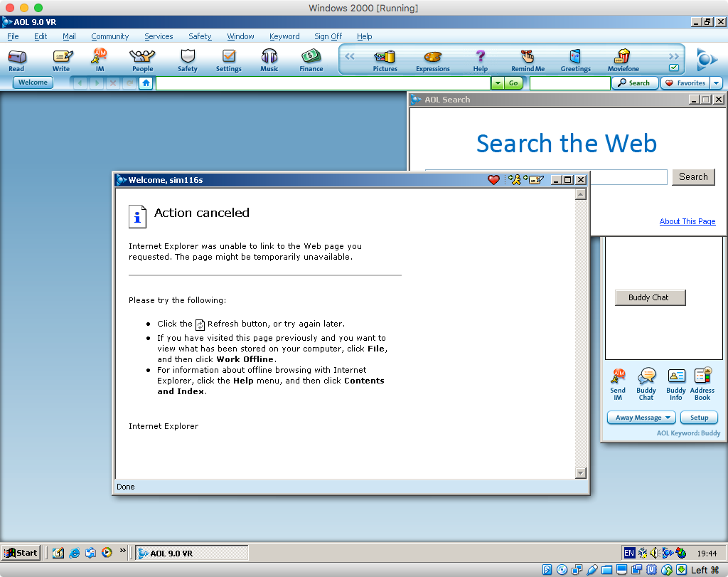Viewport: 728px width, 577px height.
Task: Expand the address bar dropdown arrow
Action: [x=497, y=83]
